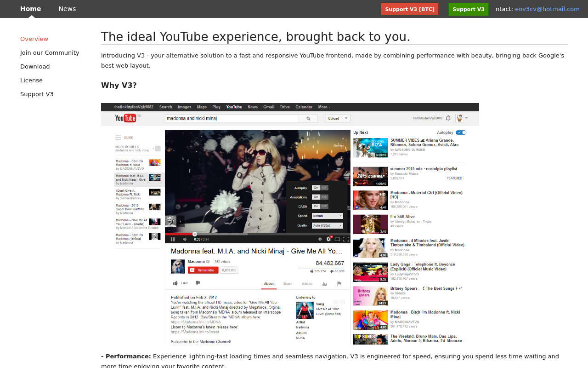The image size is (588, 368).
Task: Pause the video with the pause icon
Action: 173,239
